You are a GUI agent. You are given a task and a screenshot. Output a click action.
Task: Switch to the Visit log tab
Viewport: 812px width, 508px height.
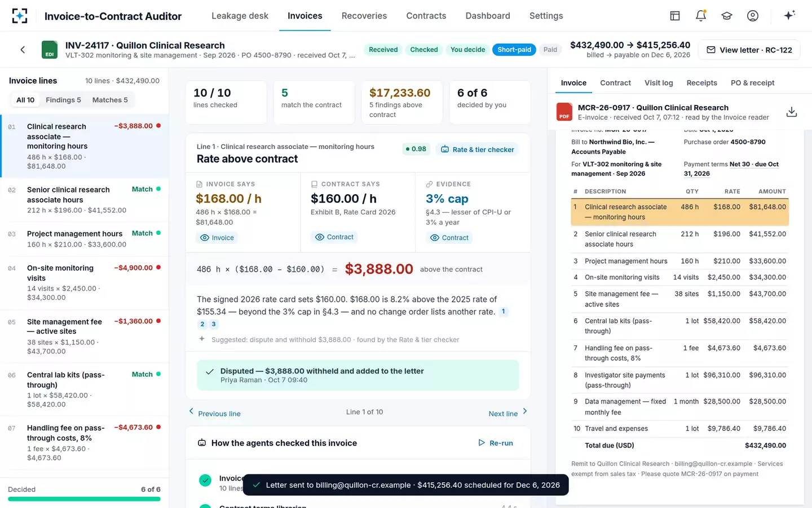click(659, 83)
